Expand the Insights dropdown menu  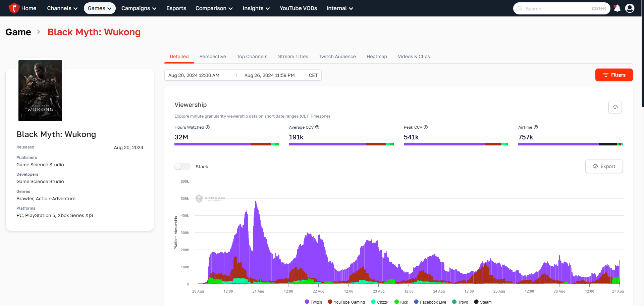point(256,8)
